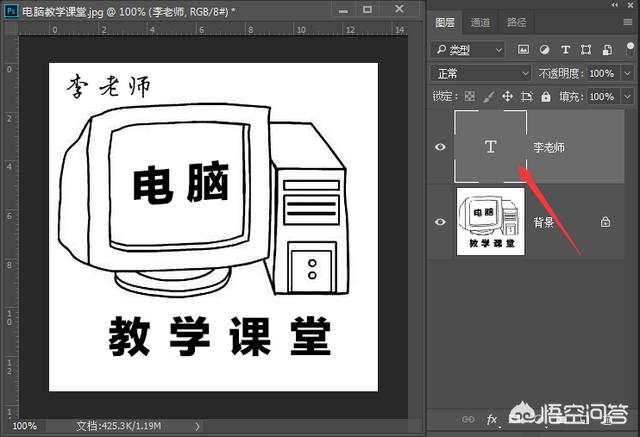Switch to the 路径 tab
The image size is (640, 437).
517,22
